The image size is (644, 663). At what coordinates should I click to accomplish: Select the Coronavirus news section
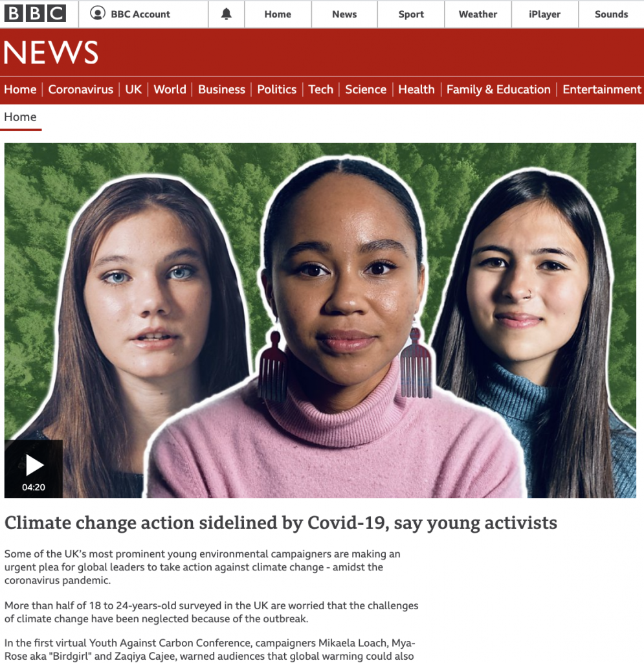point(81,89)
